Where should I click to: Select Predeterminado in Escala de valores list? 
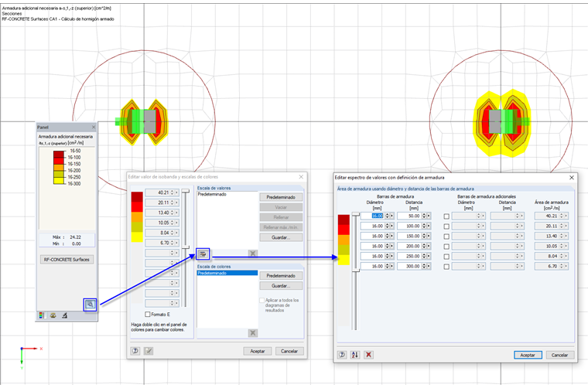212,194
